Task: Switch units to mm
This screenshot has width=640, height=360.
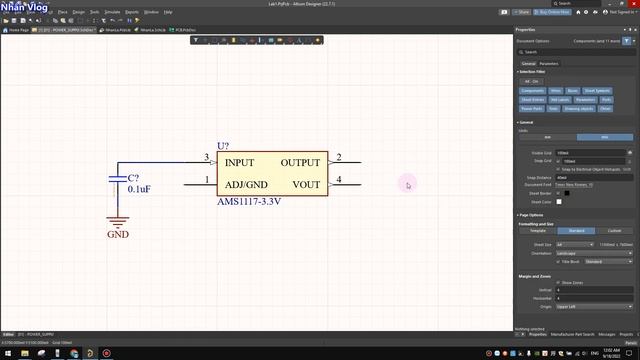Action: (x=548, y=137)
